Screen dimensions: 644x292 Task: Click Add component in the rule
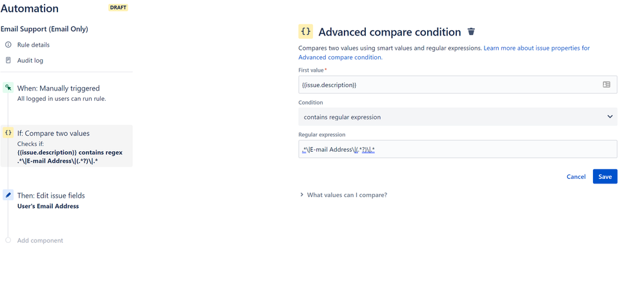point(40,240)
